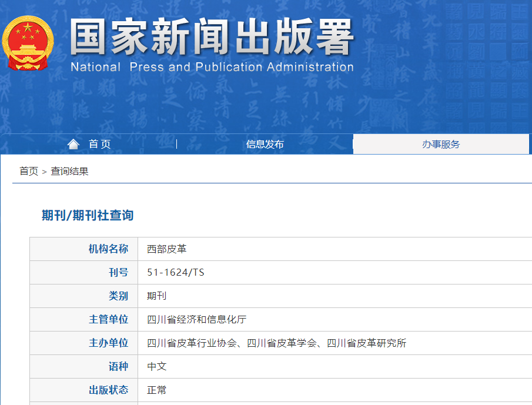Select the 期刊 category value
Image resolution: width=532 pixels, height=405 pixels.
[156, 296]
